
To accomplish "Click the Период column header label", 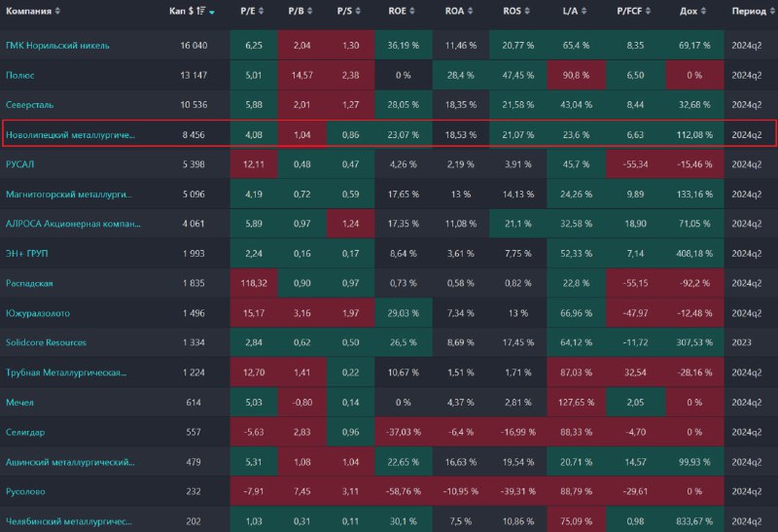I will tap(749, 11).
